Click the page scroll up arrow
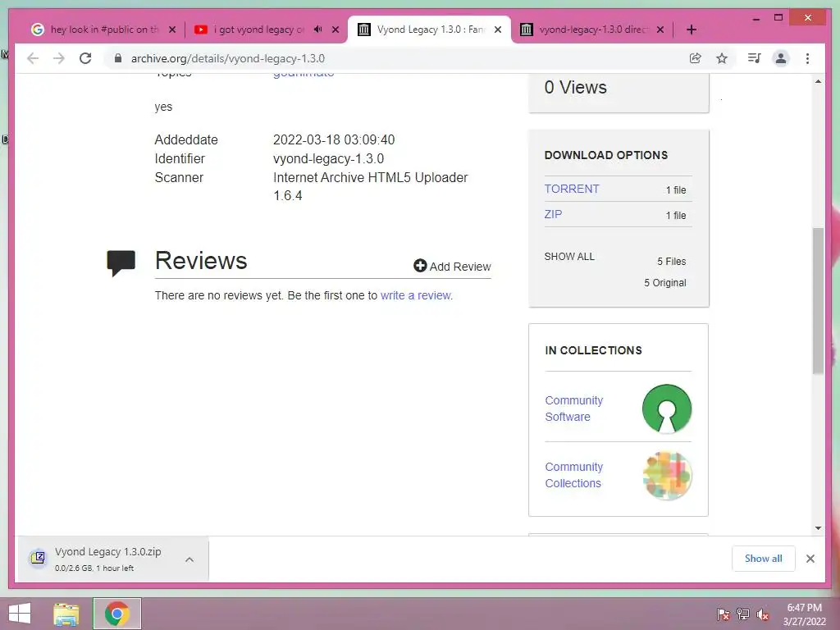840x630 pixels. coord(818,81)
